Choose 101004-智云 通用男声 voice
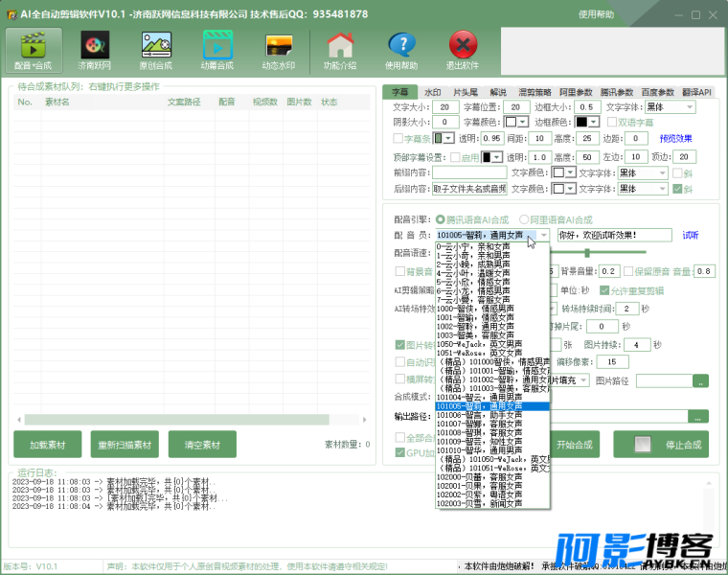Image resolution: width=728 pixels, height=575 pixels. (x=492, y=397)
